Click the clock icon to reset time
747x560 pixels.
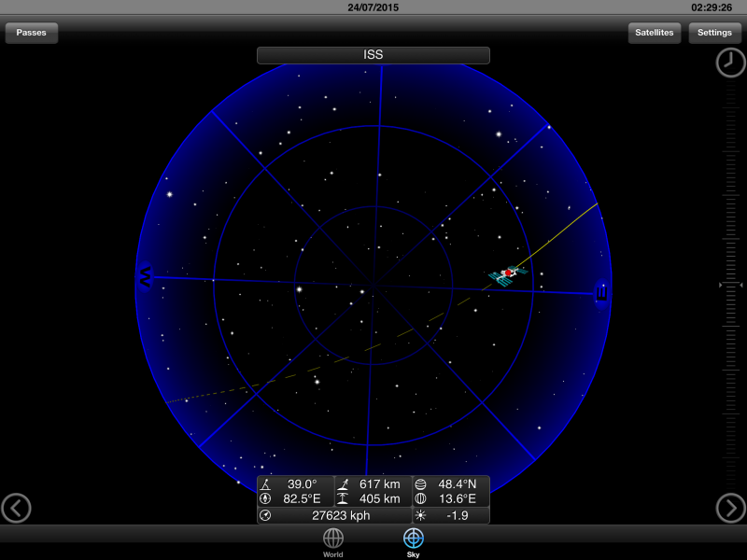tap(730, 63)
